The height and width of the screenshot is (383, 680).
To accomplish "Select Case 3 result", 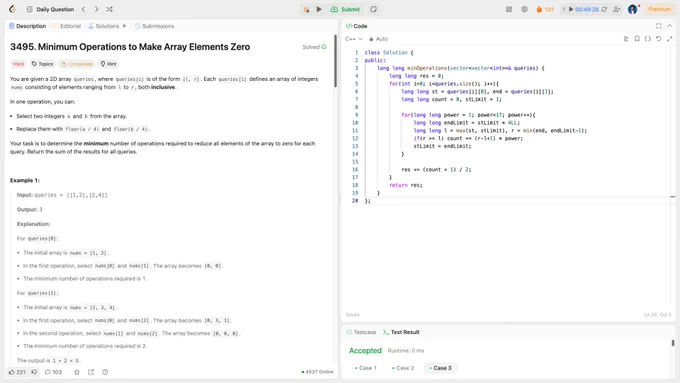I will coord(440,368).
